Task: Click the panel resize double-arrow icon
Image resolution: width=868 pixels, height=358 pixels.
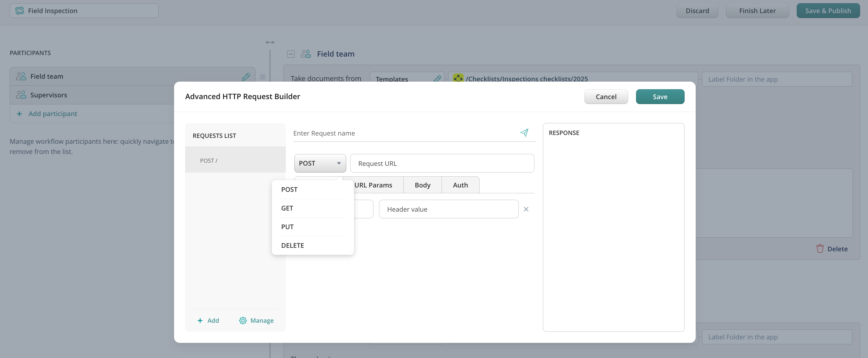Action: click(270, 42)
